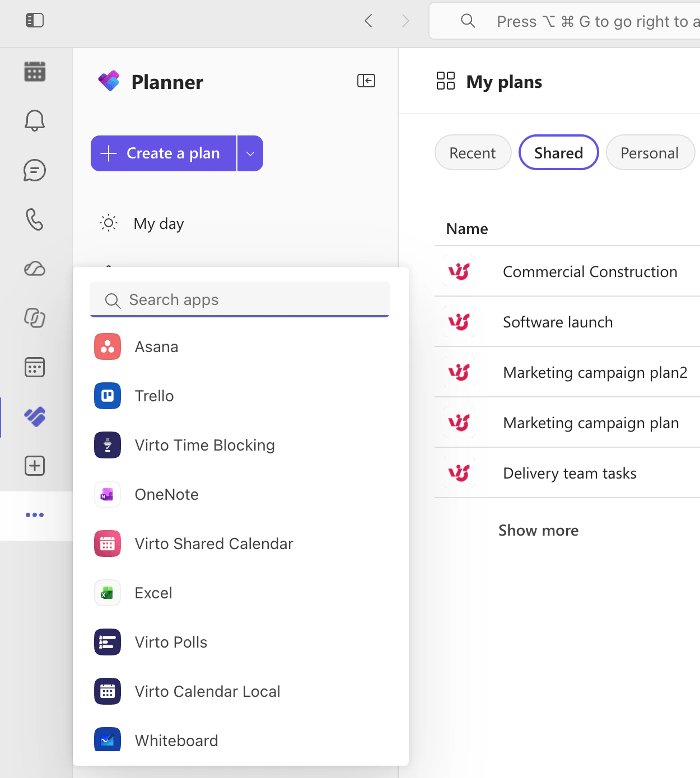Image resolution: width=700 pixels, height=778 pixels.
Task: Open the Calls phone icon
Action: click(x=35, y=219)
